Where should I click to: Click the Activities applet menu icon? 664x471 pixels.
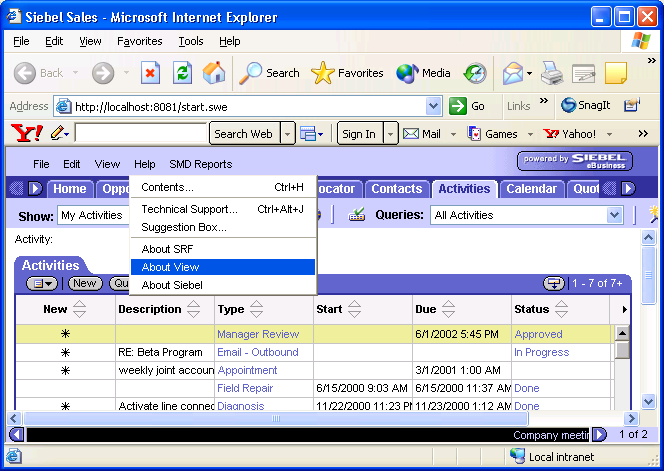click(x=41, y=284)
